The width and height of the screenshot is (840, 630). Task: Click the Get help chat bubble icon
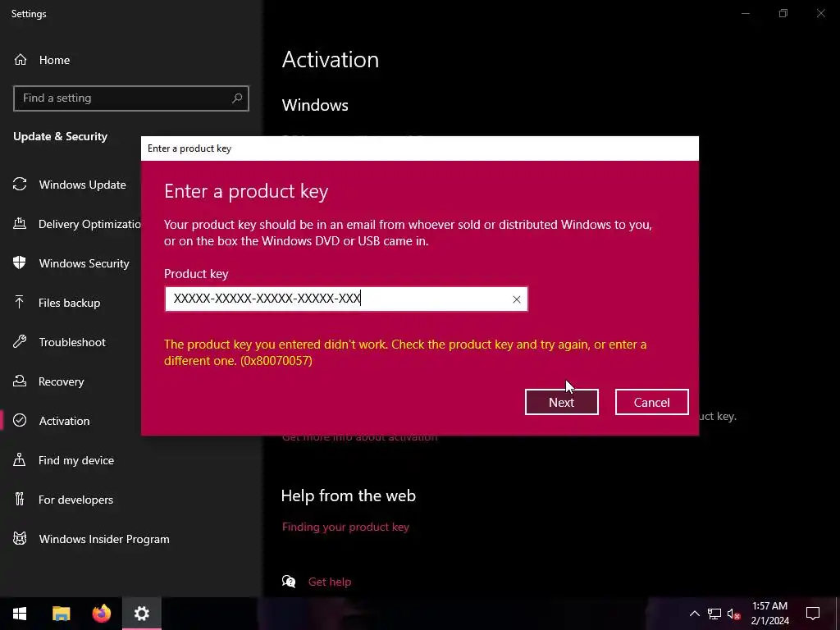[x=289, y=582]
